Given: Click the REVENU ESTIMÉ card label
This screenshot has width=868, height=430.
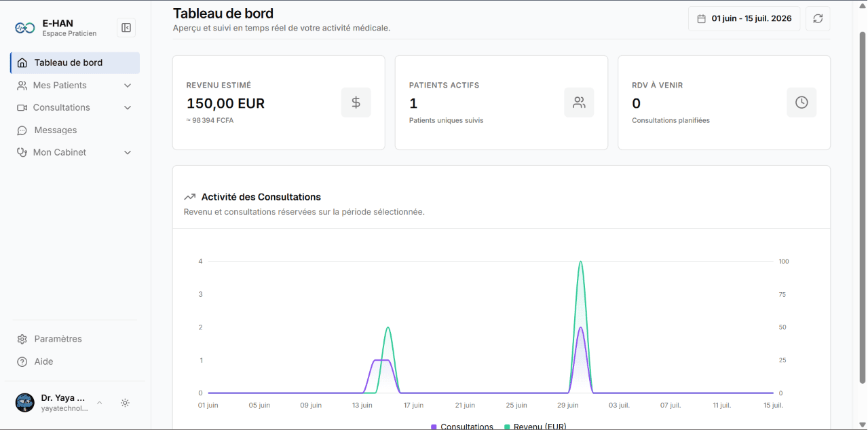Looking at the screenshot, I should click(x=219, y=86).
